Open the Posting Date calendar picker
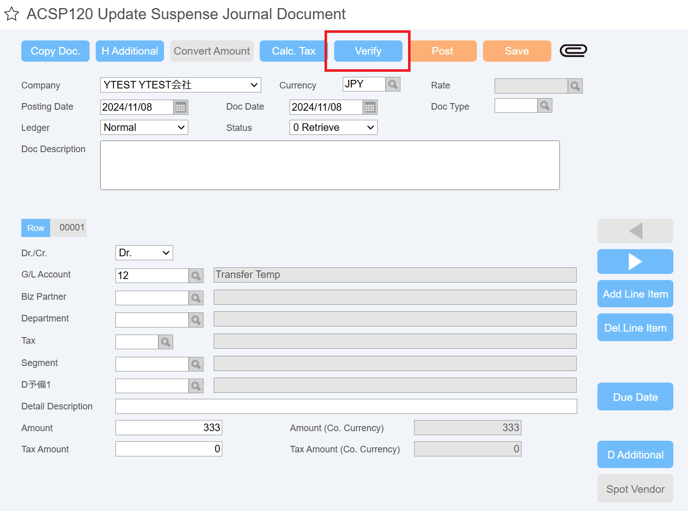The height and width of the screenshot is (511, 688). (x=180, y=107)
